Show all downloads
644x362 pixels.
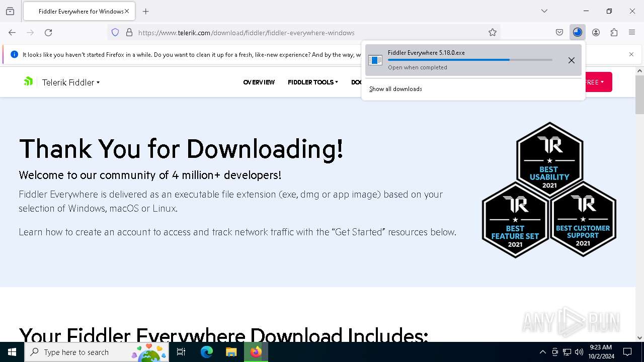(x=395, y=89)
